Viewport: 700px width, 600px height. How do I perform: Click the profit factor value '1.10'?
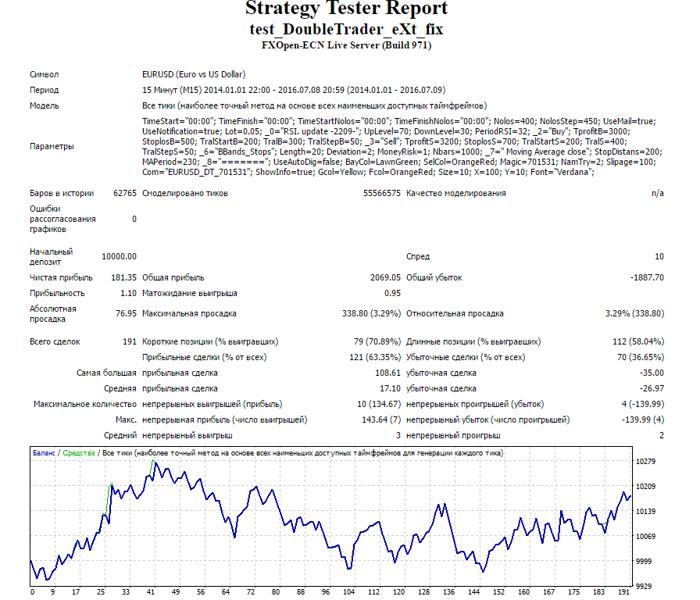click(x=129, y=293)
